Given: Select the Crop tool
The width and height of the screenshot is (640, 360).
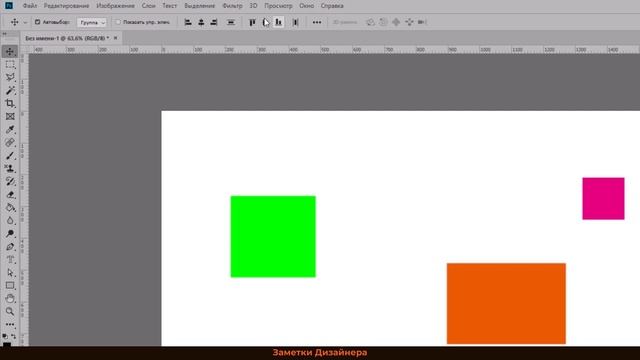Looking at the screenshot, I should (10, 103).
